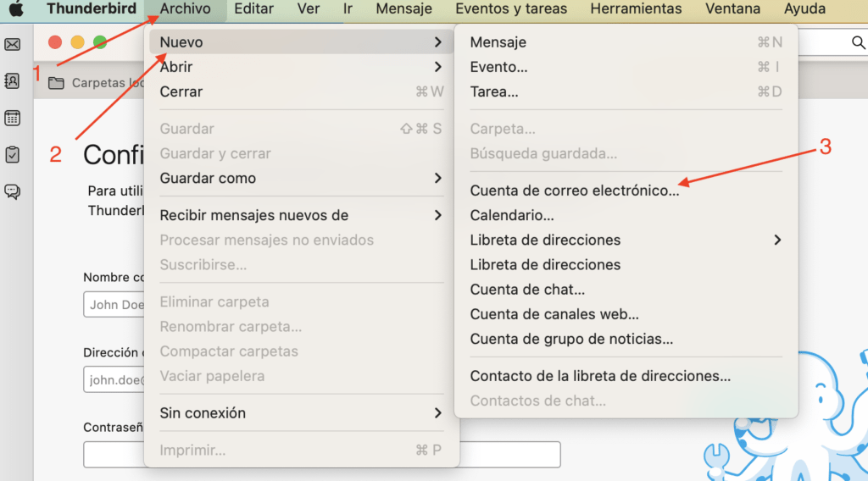This screenshot has width=868, height=481.
Task: Open the Apple logo menu
Action: click(x=16, y=8)
